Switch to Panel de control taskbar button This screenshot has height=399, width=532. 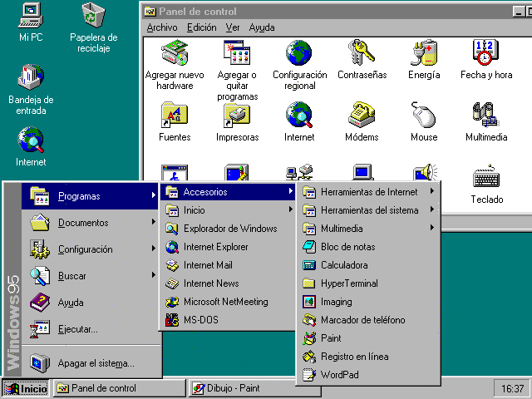point(120,388)
